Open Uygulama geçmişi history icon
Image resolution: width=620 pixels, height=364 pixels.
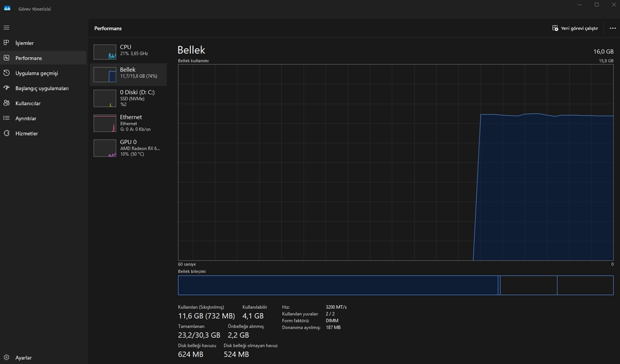tap(6, 73)
